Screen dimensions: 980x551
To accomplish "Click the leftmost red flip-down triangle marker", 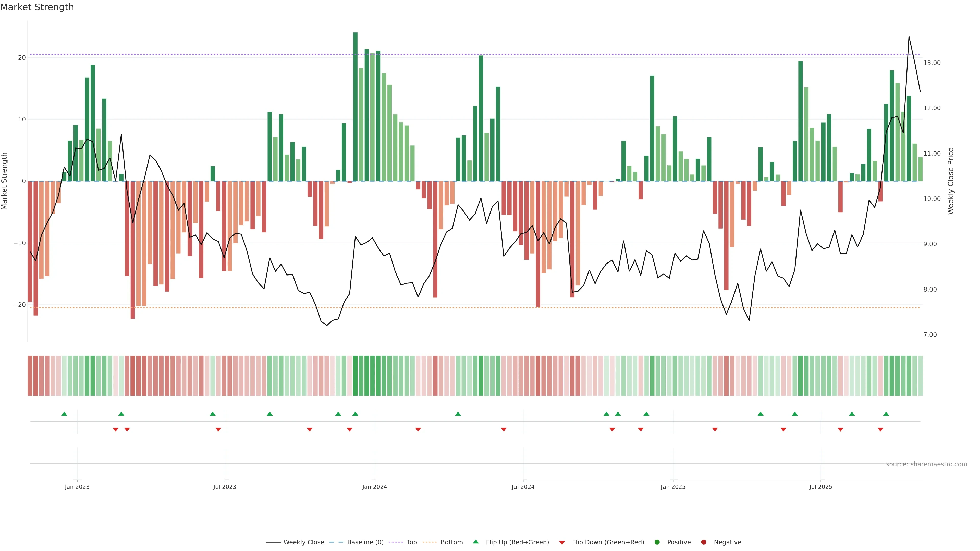I will [x=116, y=429].
